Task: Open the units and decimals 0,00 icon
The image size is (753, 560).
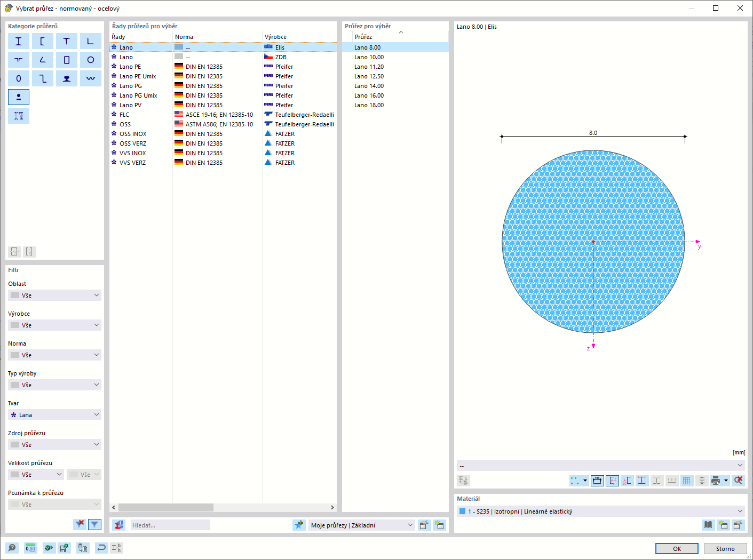Action: [30, 548]
